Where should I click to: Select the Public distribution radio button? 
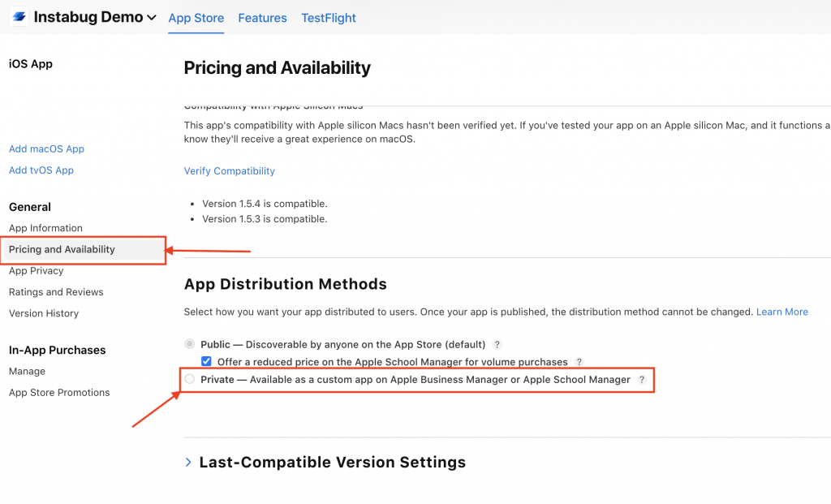tap(189, 344)
